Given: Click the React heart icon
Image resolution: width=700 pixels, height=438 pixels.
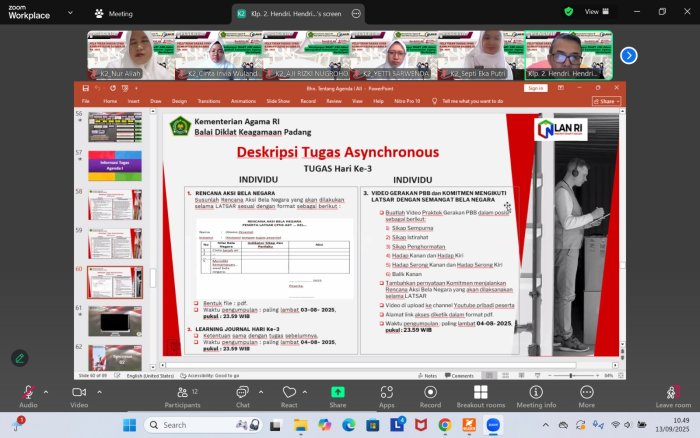Looking at the screenshot, I should point(289,391).
